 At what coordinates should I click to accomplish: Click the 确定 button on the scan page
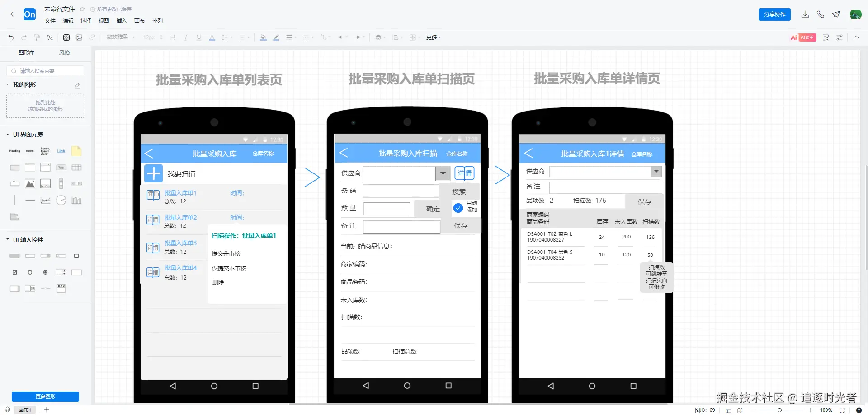tap(433, 209)
